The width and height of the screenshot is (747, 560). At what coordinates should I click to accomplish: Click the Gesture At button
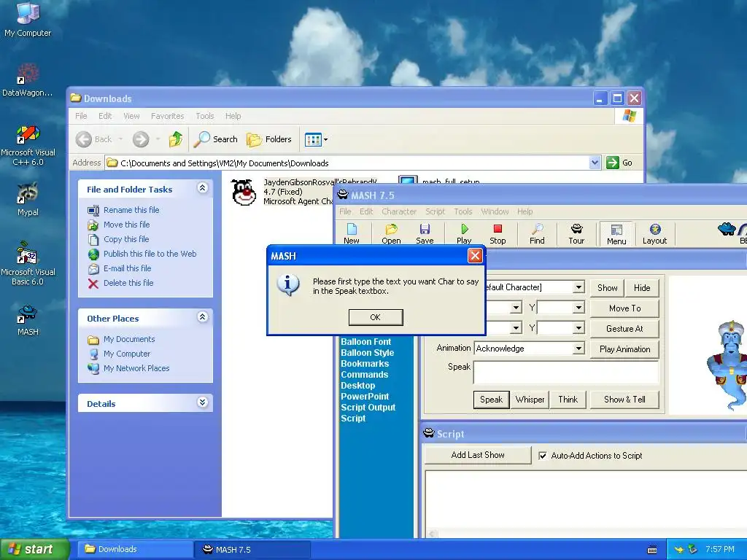[x=624, y=329]
